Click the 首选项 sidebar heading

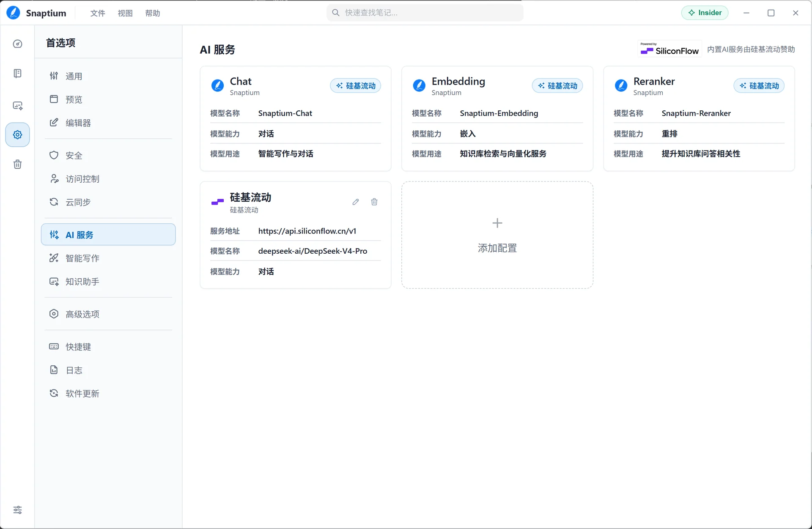(x=60, y=43)
